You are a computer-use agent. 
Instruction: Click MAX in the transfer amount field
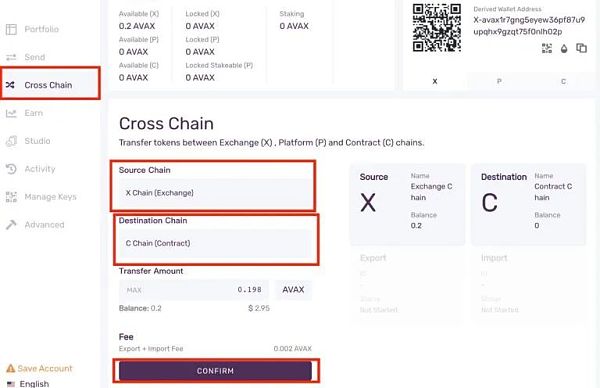(134, 290)
